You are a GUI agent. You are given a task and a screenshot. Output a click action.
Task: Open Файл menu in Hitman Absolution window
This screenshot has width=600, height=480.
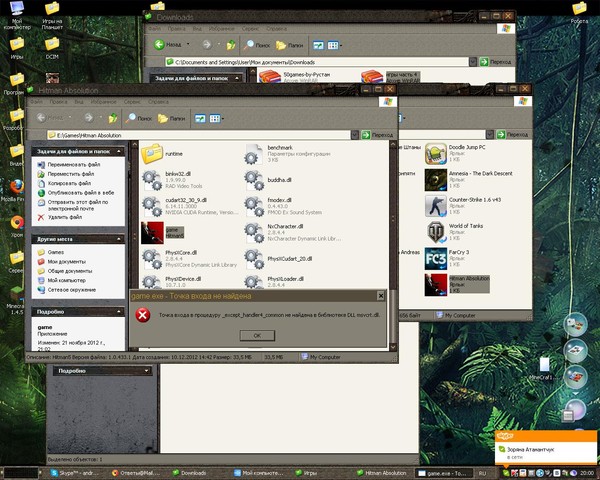tap(36, 102)
